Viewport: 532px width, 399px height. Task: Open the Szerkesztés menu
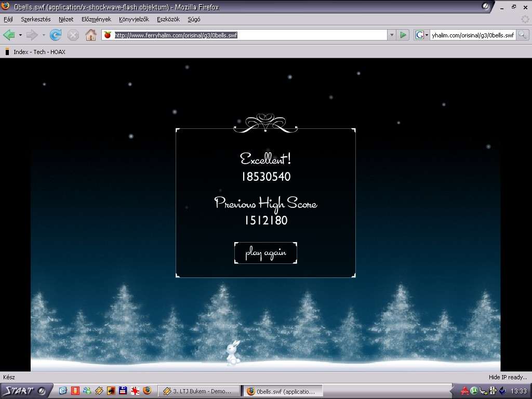tap(36, 19)
